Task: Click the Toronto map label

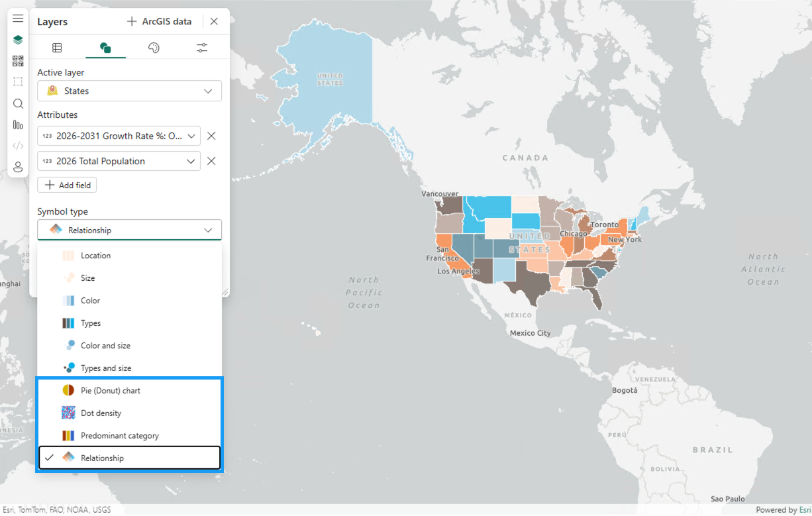Action: coord(604,225)
